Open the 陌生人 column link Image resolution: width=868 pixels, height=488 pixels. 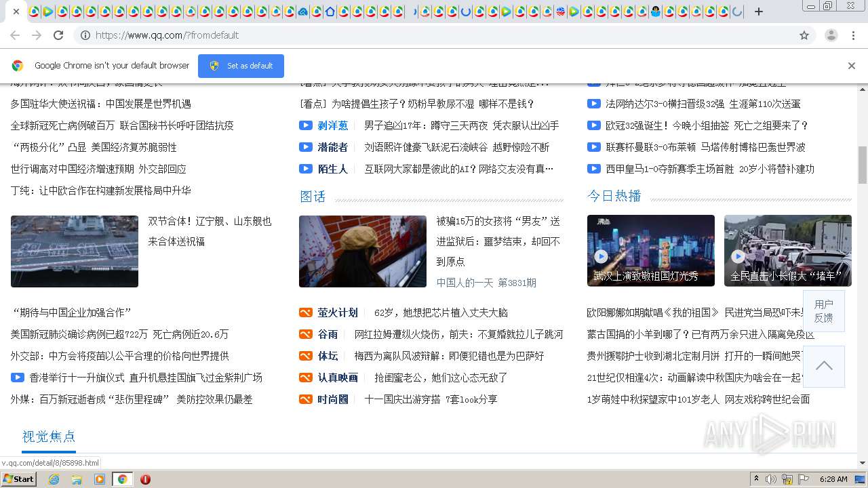333,169
